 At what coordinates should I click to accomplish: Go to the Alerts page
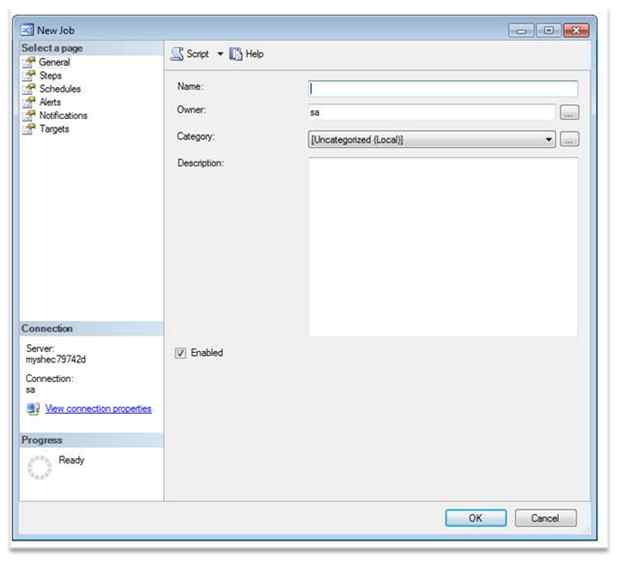click(50, 102)
